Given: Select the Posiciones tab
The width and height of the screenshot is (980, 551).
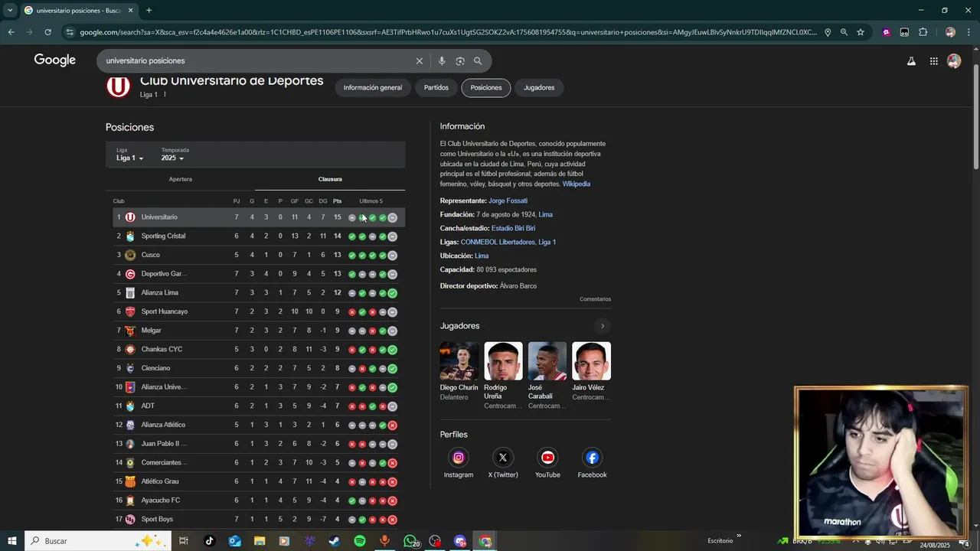Looking at the screenshot, I should (486, 88).
